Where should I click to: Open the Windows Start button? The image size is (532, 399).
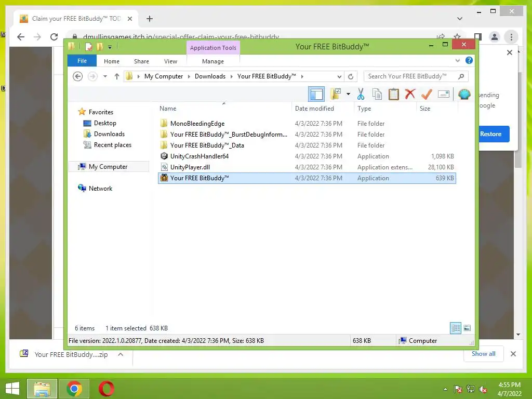12,389
